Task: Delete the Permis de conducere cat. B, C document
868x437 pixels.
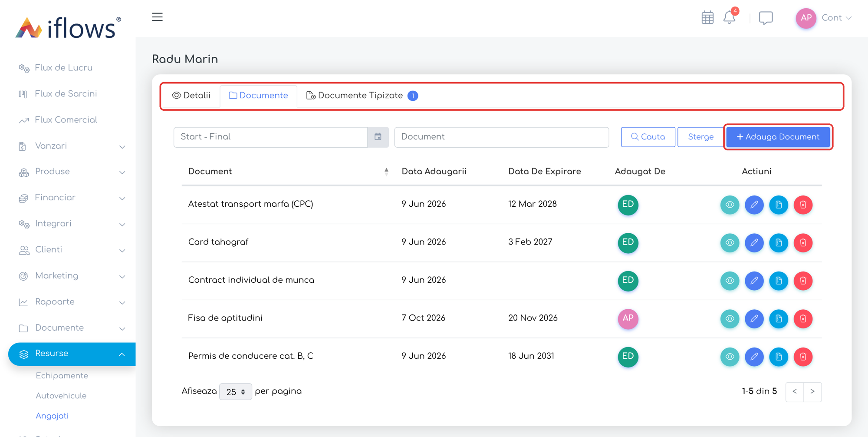Action: 803,357
